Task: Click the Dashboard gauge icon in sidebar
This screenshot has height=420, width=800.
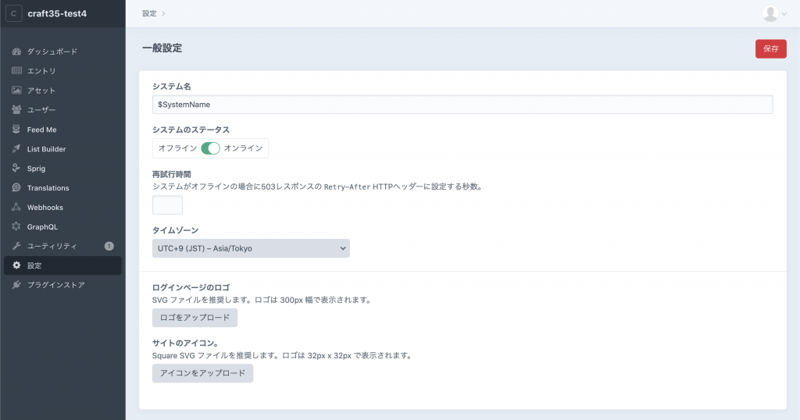Action: [16, 51]
